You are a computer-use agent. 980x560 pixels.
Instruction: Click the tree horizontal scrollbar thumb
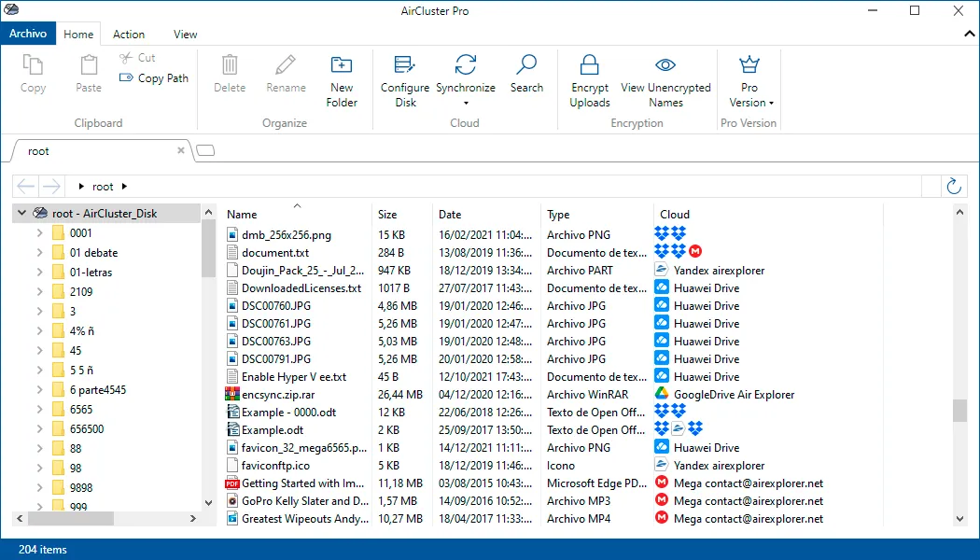[71, 518]
